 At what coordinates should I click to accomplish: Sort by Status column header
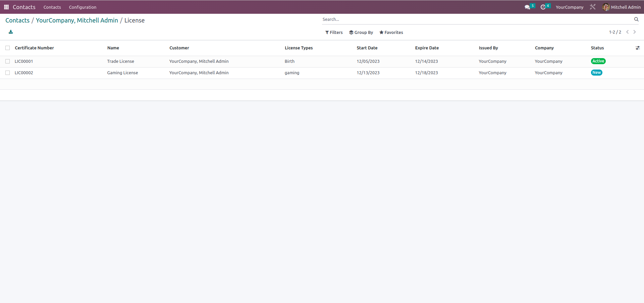(597, 48)
